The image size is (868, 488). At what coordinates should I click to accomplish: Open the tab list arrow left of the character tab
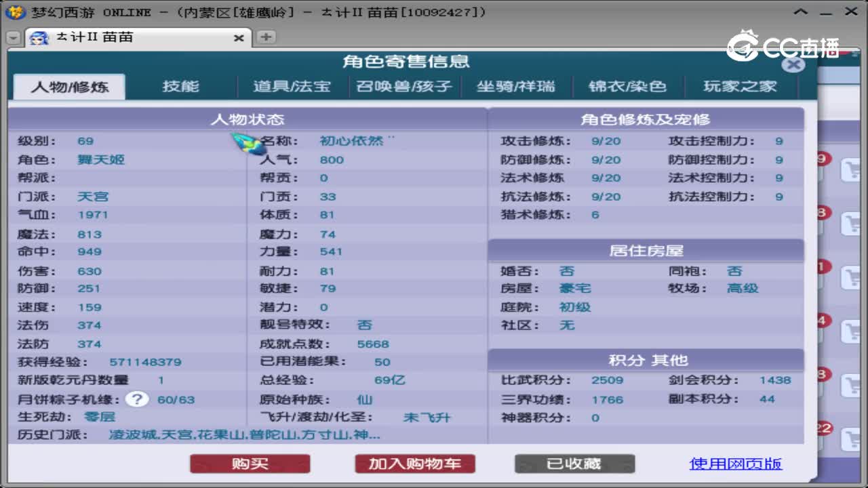tap(13, 38)
